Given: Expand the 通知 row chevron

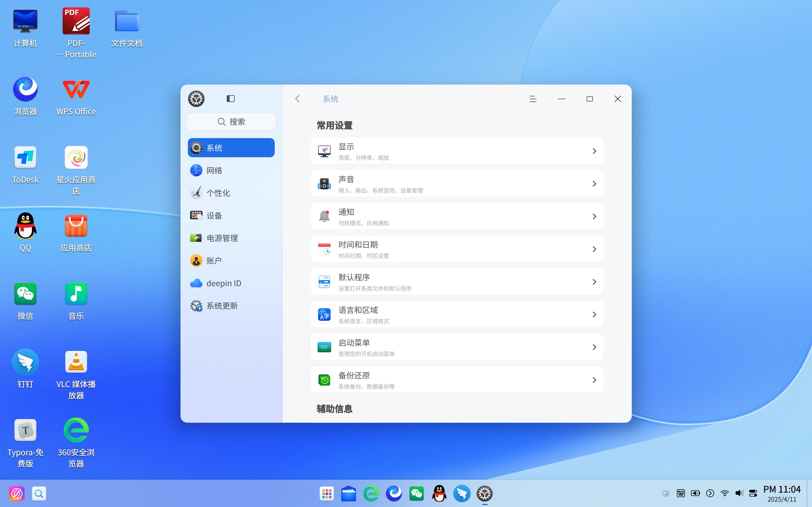Looking at the screenshot, I should [594, 216].
